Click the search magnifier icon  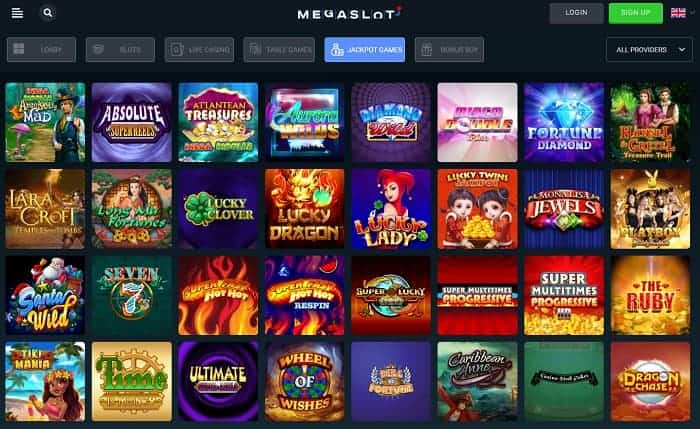click(48, 13)
